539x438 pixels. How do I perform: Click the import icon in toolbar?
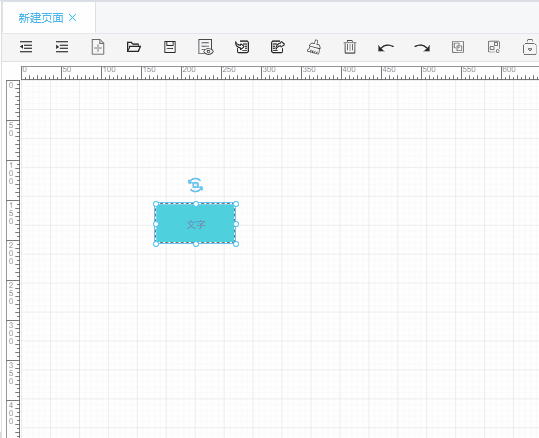click(242, 47)
